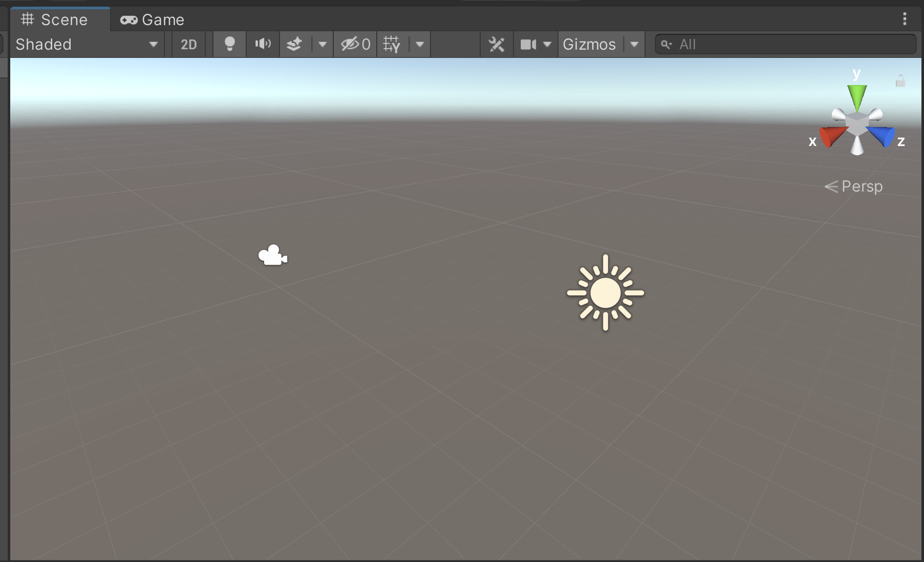Click search magnifier icon

[x=666, y=45]
